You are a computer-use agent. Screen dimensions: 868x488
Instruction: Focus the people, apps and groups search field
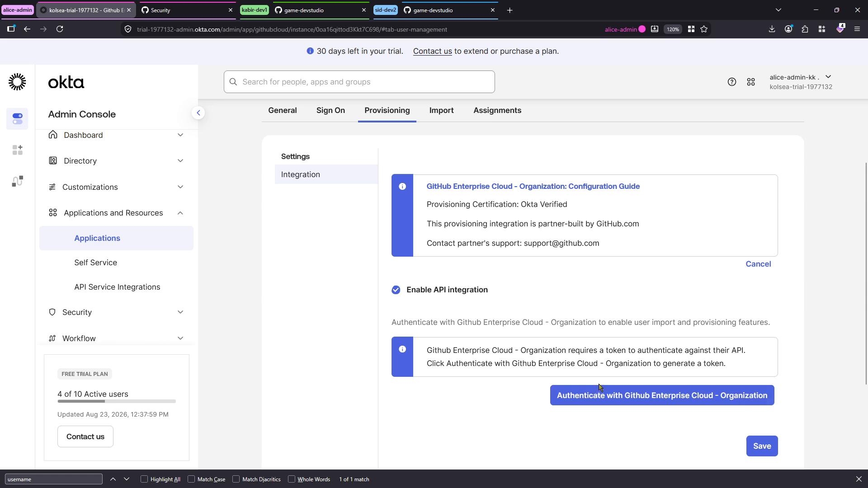(359, 82)
